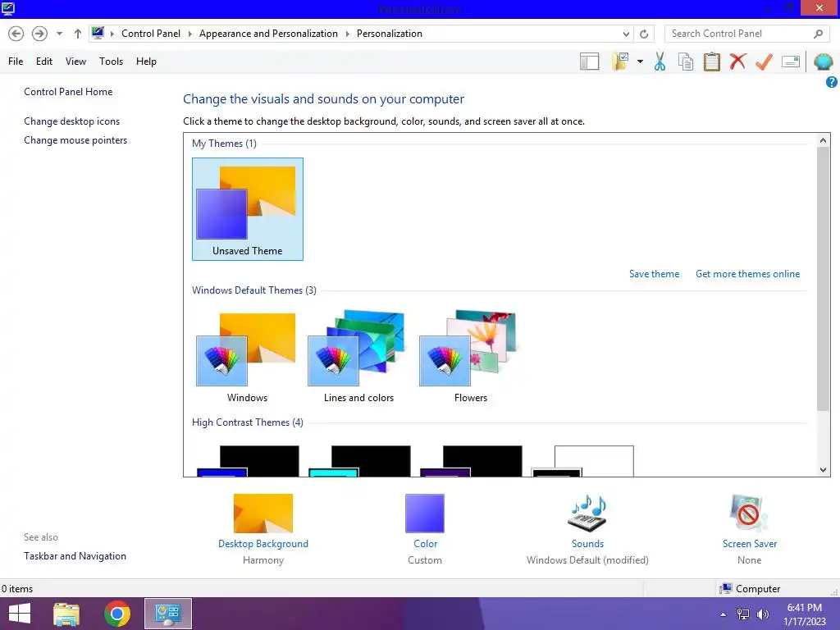This screenshot has width=840, height=630.
Task: Open the Help menu
Action: click(146, 61)
